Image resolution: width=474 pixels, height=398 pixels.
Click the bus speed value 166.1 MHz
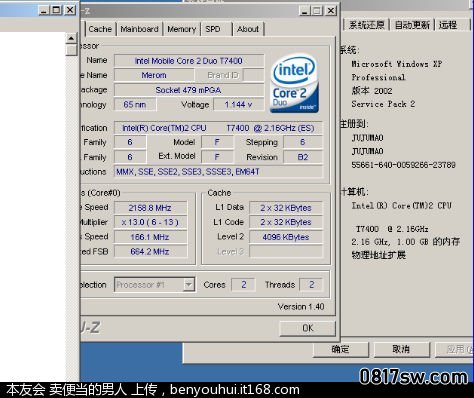point(150,237)
